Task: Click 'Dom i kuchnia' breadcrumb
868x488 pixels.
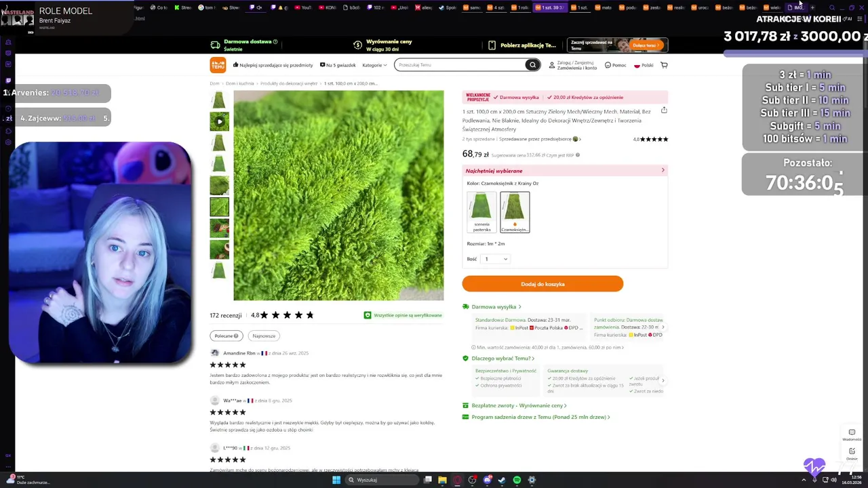Action: click(x=240, y=83)
